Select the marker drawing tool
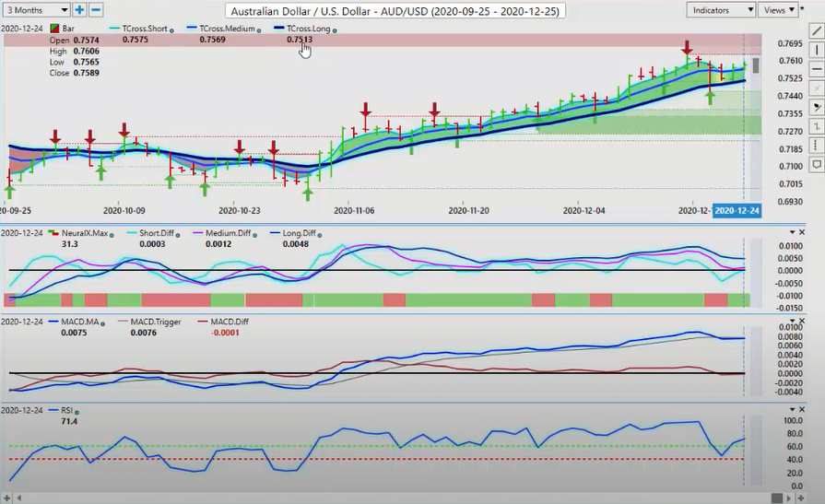Viewport: 825px width, 504px height. click(x=817, y=107)
